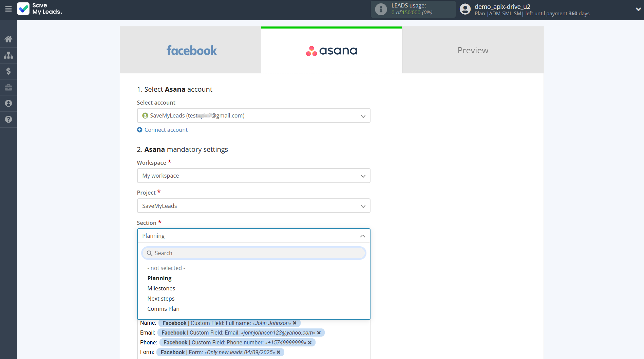The width and height of the screenshot is (644, 359).
Task: Open the help question mark icon
Action: [x=8, y=119]
